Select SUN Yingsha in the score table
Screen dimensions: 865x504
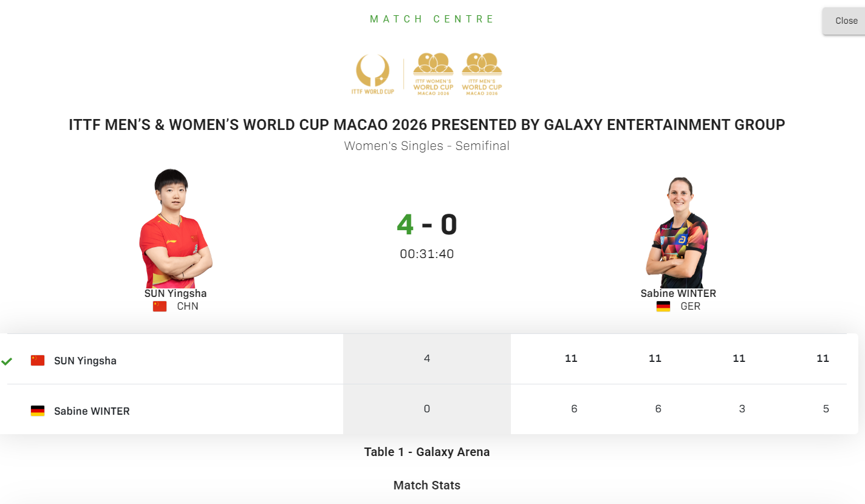click(x=85, y=361)
